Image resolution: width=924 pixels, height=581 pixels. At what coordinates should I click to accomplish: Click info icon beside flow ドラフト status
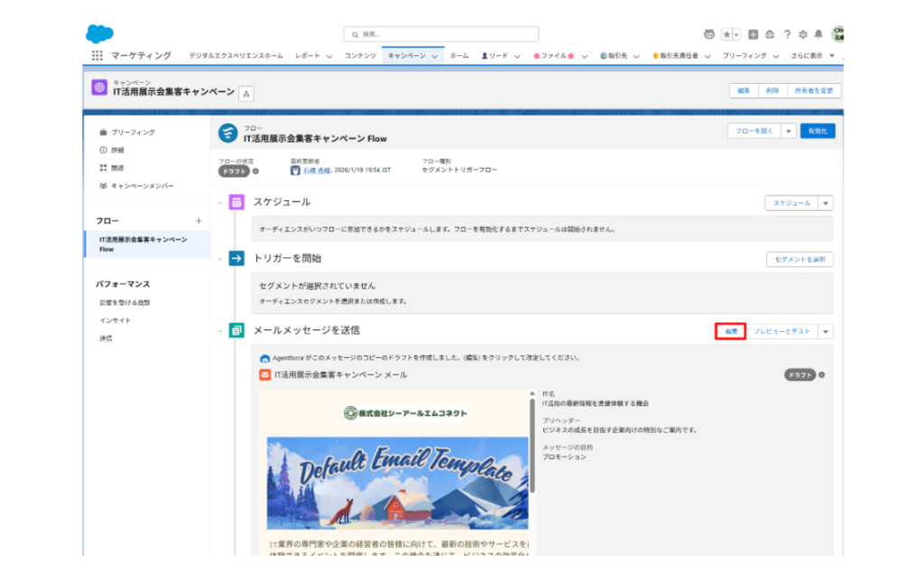pyautogui.click(x=255, y=171)
